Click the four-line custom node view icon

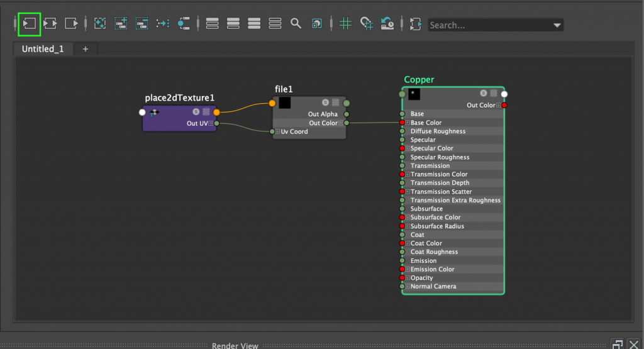275,24
